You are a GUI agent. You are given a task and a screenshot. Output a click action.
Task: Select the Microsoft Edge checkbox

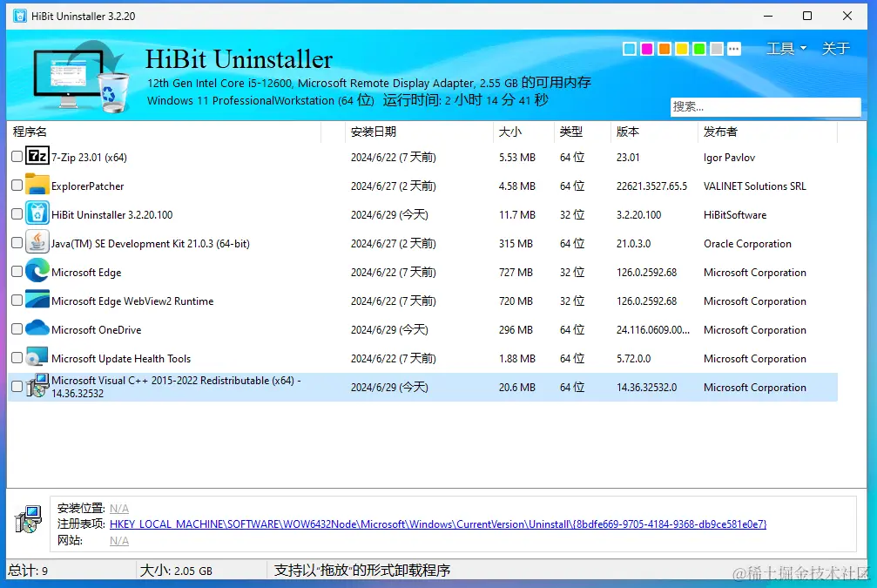coord(17,271)
